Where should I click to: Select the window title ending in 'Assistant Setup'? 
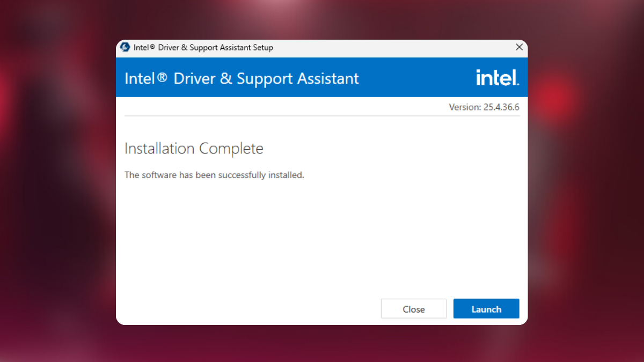203,47
